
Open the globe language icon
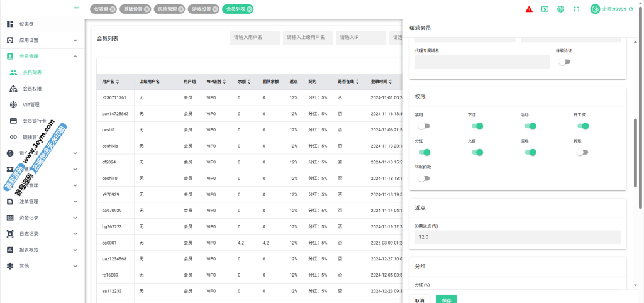(560, 9)
